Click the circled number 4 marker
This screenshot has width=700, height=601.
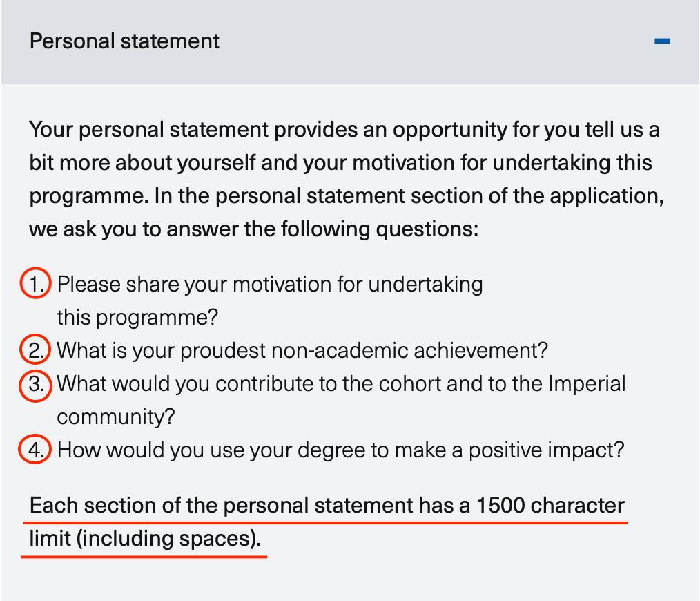click(35, 448)
